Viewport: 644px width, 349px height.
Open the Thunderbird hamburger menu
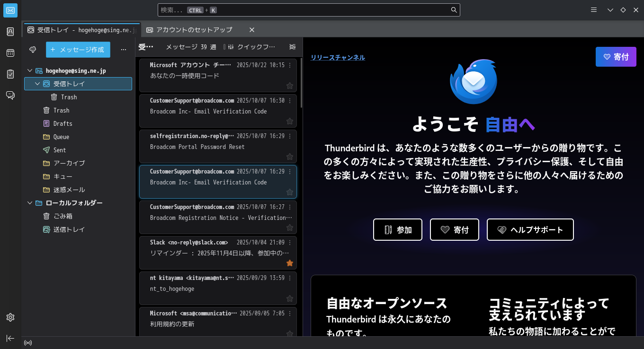[594, 10]
